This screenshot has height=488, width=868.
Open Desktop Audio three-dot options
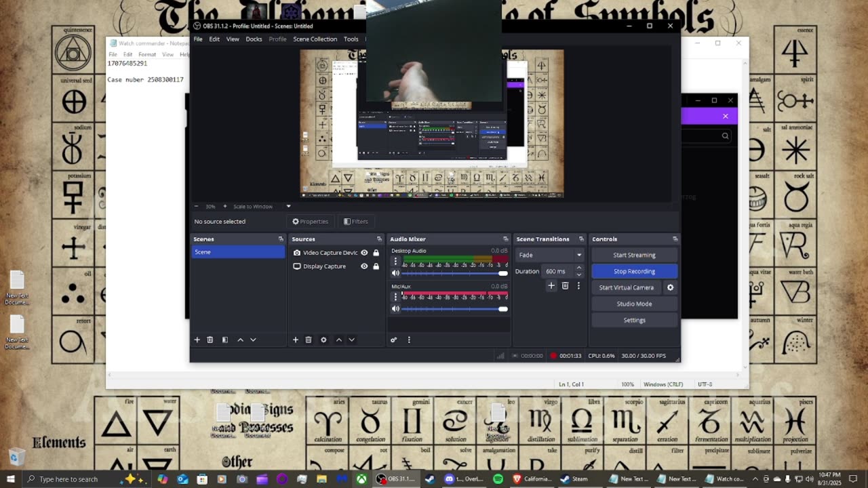(x=395, y=260)
